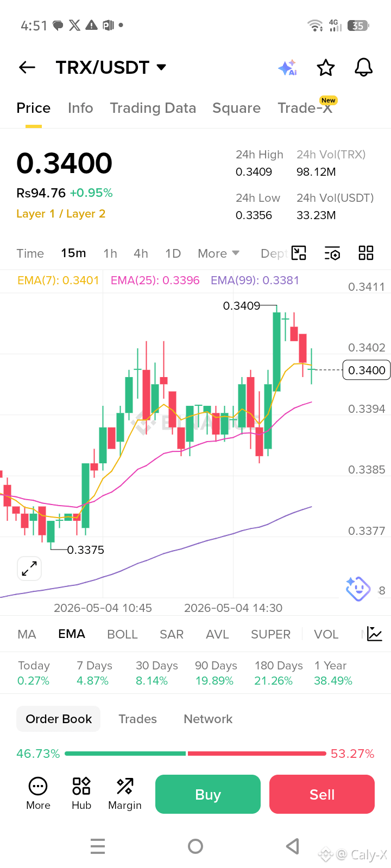Image resolution: width=391 pixels, height=868 pixels.
Task: Open the grid layout icon
Action: pyautogui.click(x=366, y=253)
